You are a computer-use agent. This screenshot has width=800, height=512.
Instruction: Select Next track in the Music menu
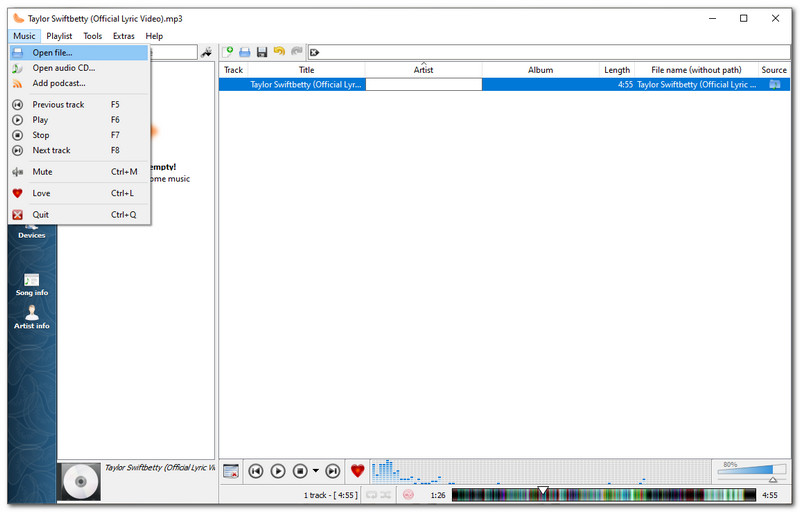[79, 150]
